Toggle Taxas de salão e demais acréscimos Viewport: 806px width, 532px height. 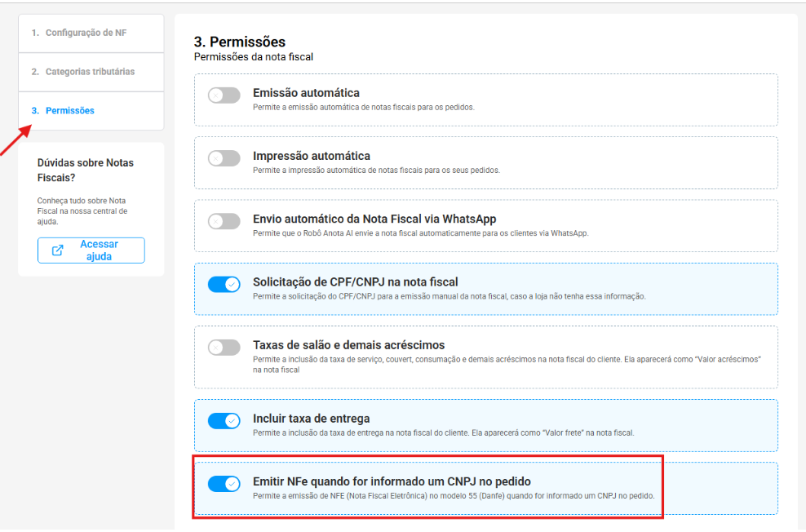pyautogui.click(x=224, y=348)
